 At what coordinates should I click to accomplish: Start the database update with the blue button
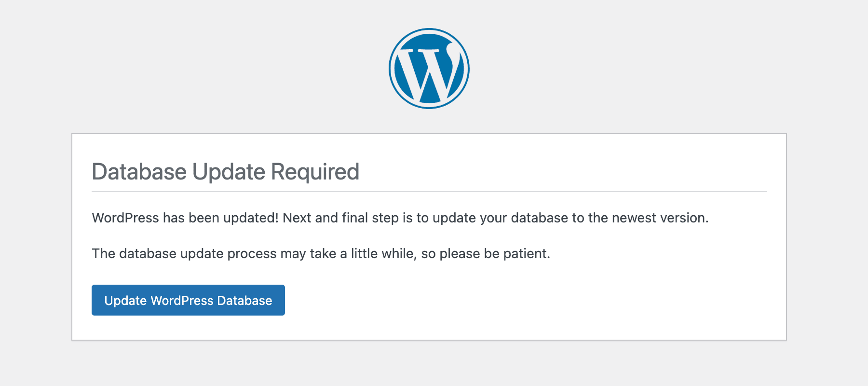188,300
